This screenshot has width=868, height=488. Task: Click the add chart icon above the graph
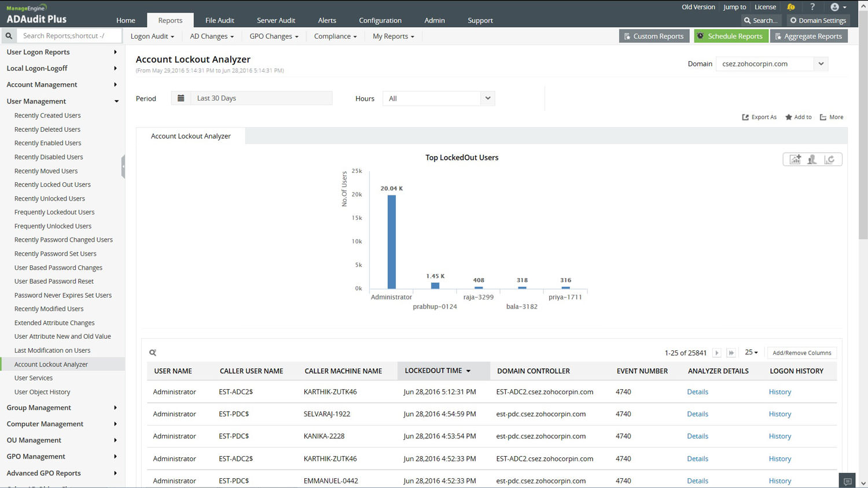[795, 160]
